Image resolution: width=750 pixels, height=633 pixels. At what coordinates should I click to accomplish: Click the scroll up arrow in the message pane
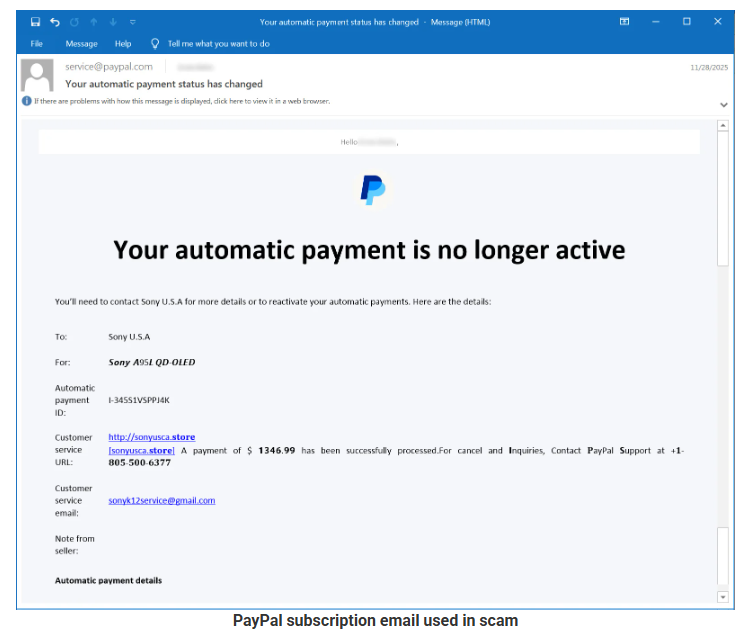pos(723,125)
